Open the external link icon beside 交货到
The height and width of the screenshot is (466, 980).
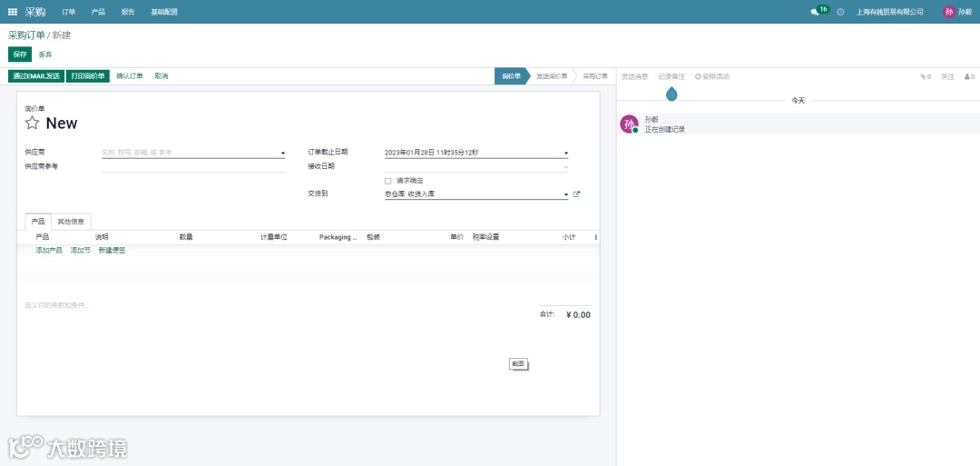pos(576,193)
